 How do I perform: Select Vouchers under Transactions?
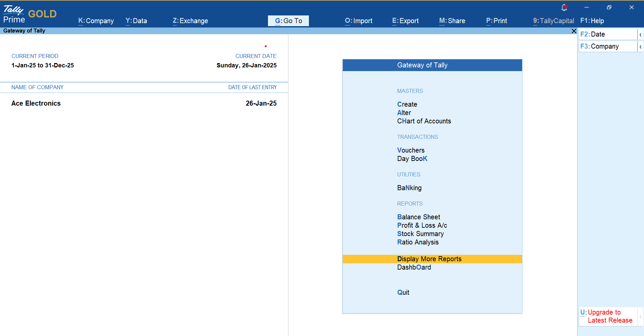click(x=411, y=150)
